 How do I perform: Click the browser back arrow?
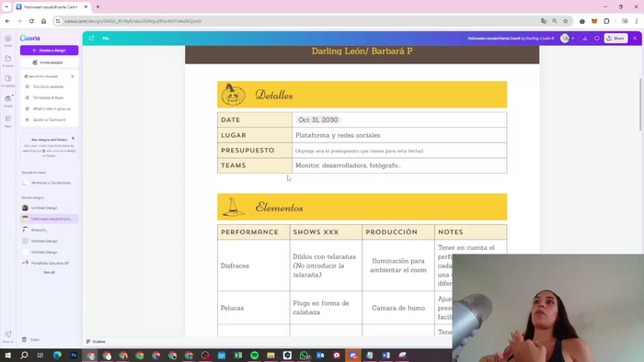click(x=7, y=21)
